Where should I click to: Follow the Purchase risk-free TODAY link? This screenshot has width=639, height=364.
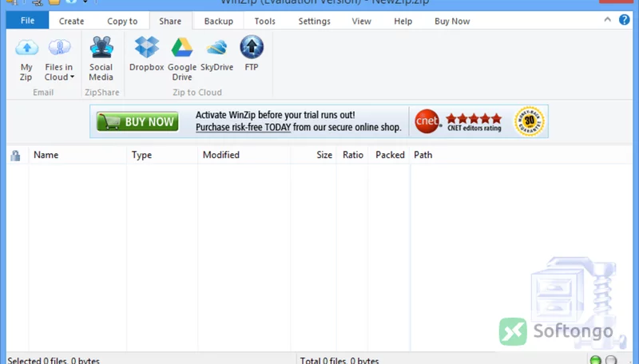click(x=244, y=128)
